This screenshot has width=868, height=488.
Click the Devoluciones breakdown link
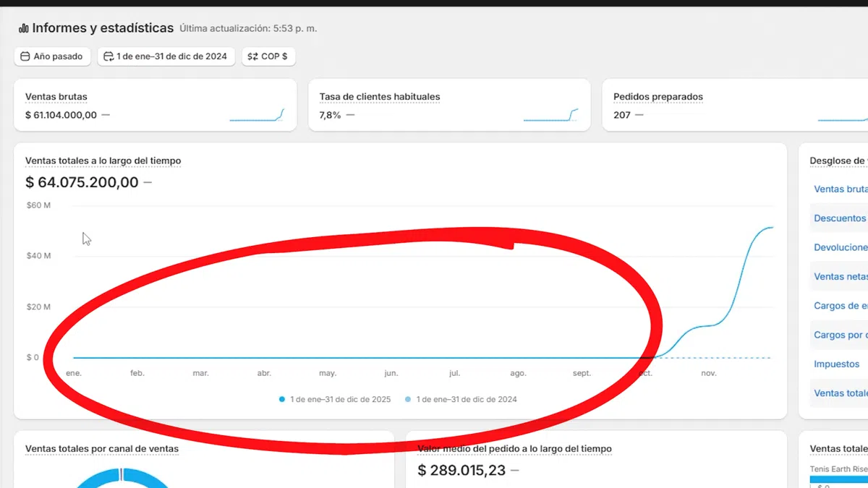tap(841, 247)
